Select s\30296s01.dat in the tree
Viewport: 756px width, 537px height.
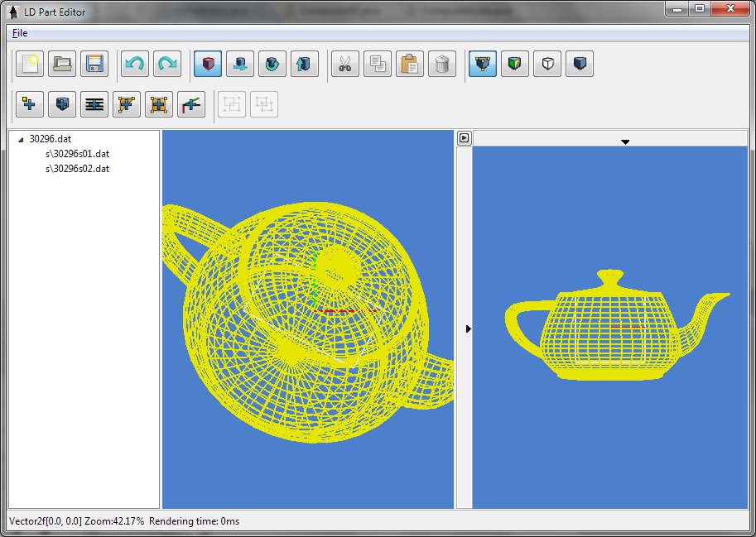[x=77, y=154]
